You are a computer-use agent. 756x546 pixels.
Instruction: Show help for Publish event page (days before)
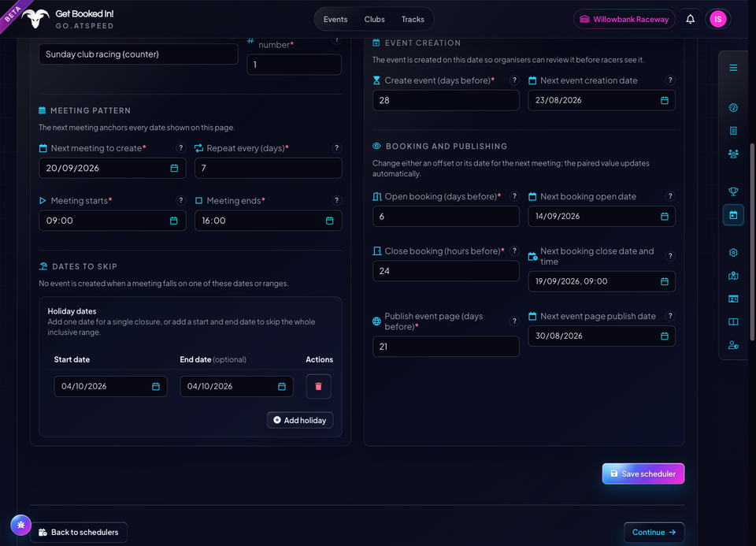tap(514, 321)
